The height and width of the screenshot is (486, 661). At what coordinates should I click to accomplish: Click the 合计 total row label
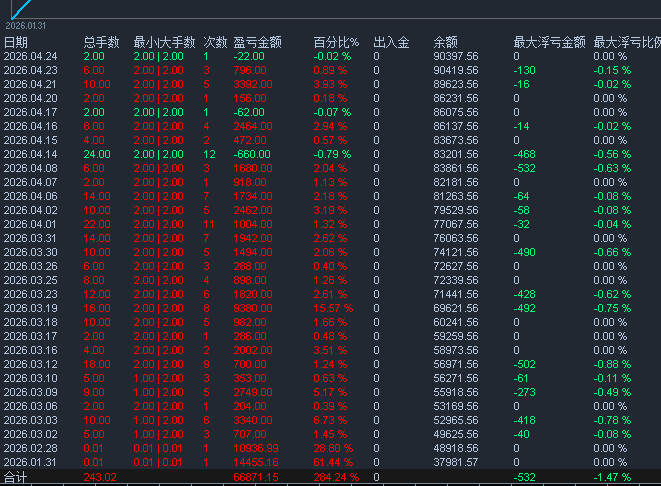click(x=16, y=478)
